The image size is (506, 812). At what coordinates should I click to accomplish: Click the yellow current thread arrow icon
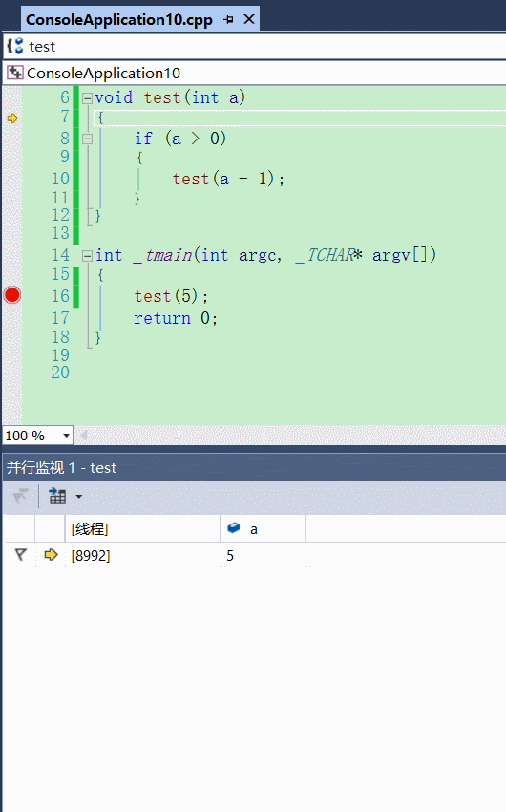(51, 555)
